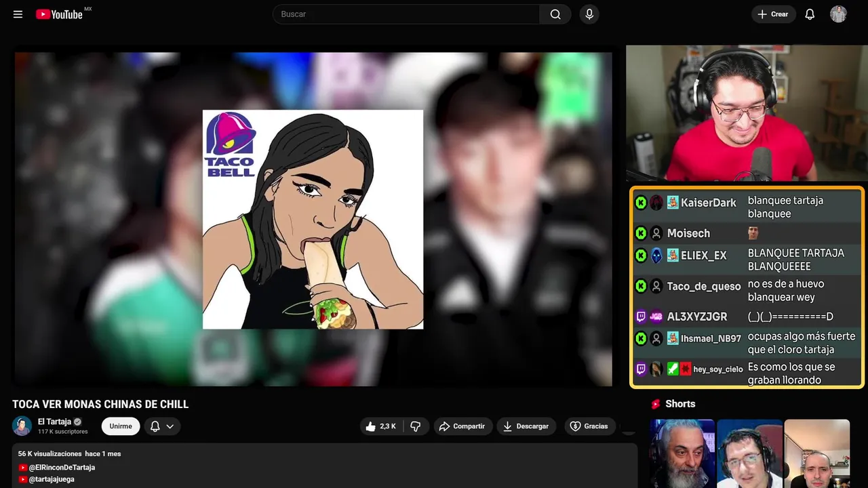Share the video via Compartir

(462, 426)
